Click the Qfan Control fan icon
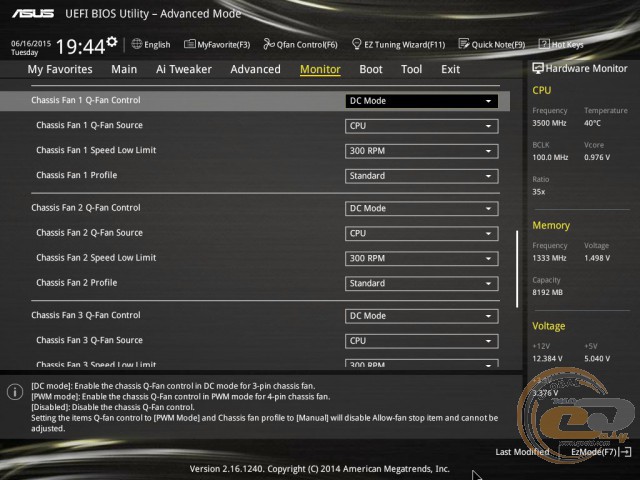 click(x=269, y=44)
